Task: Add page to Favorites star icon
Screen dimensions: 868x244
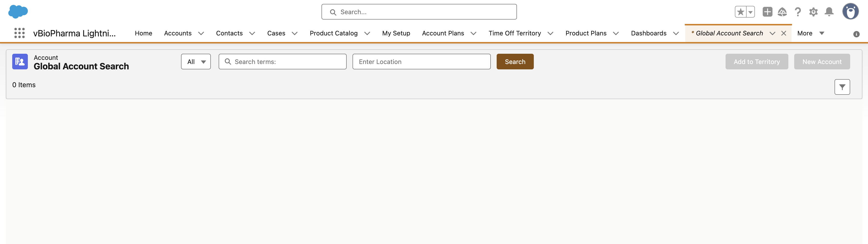Action: coord(740,12)
